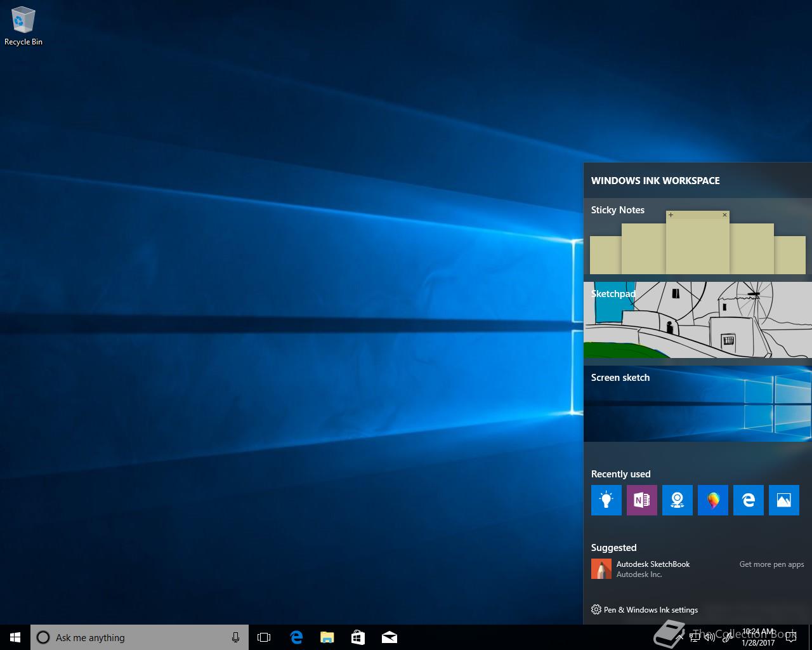812x650 pixels.
Task: Launch OneNote from Recently used
Action: [x=641, y=500]
